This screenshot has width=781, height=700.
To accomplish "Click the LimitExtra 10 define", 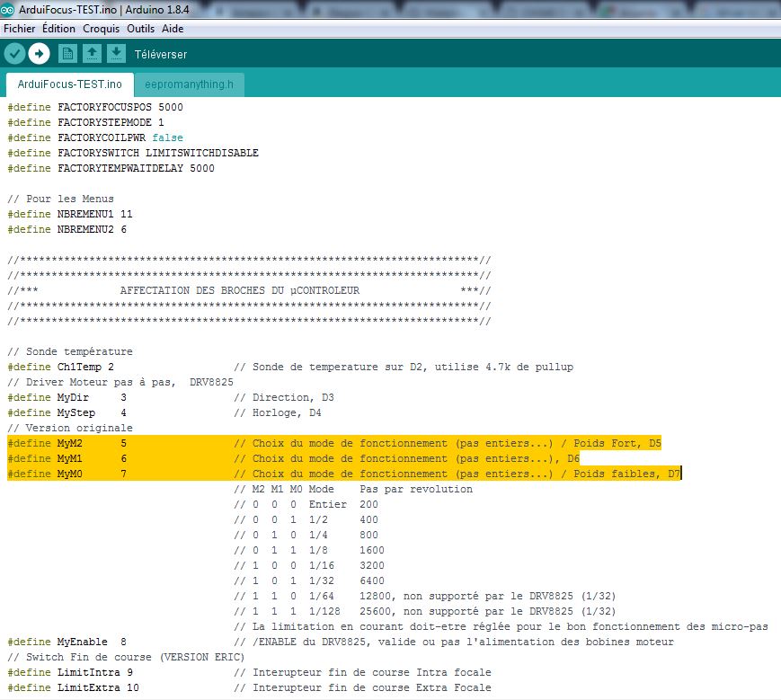I will (x=73, y=687).
